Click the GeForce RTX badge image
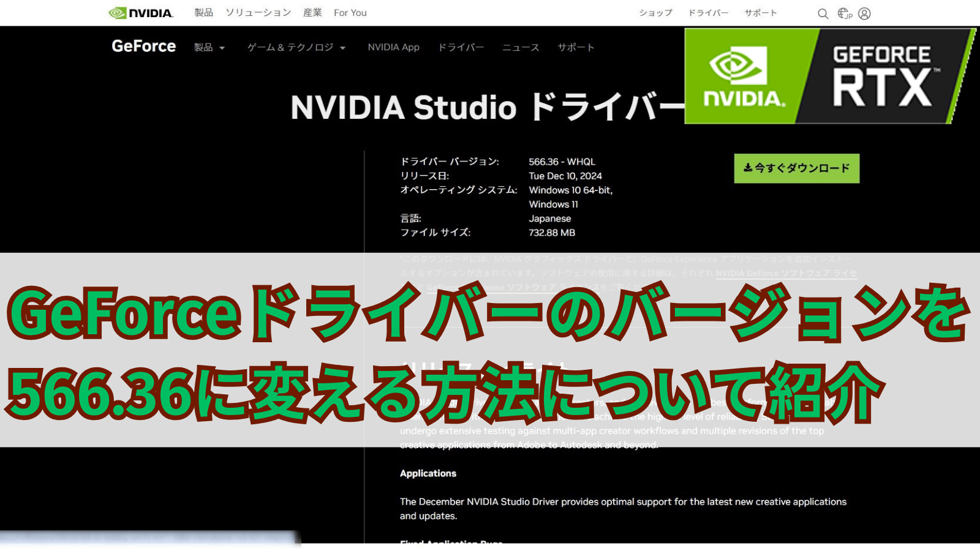This screenshot has height=551, width=980. pos(829,77)
